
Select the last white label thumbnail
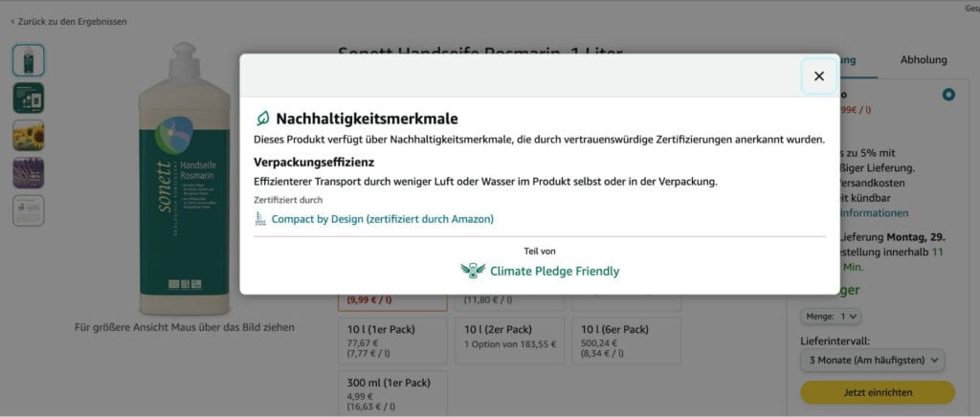[x=29, y=210]
